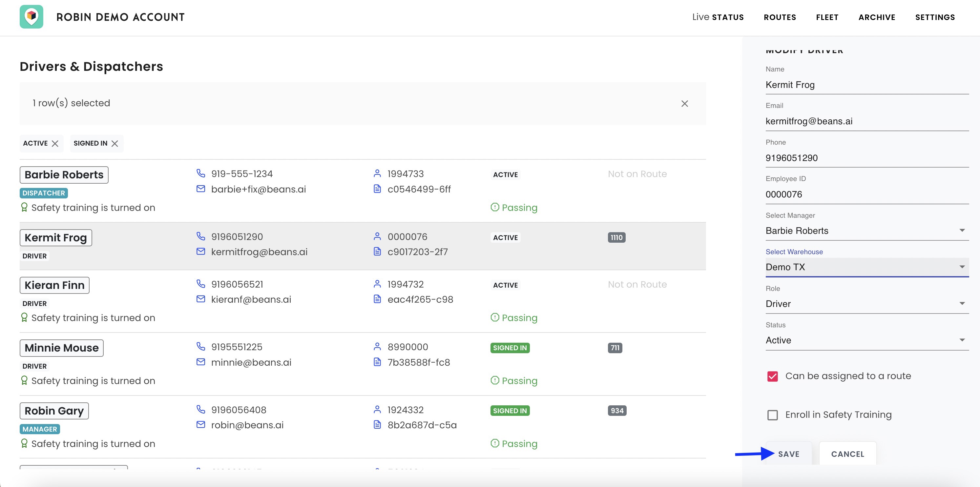
Task: Click document icon next to 7b38588f-fc8
Action: 377,362
